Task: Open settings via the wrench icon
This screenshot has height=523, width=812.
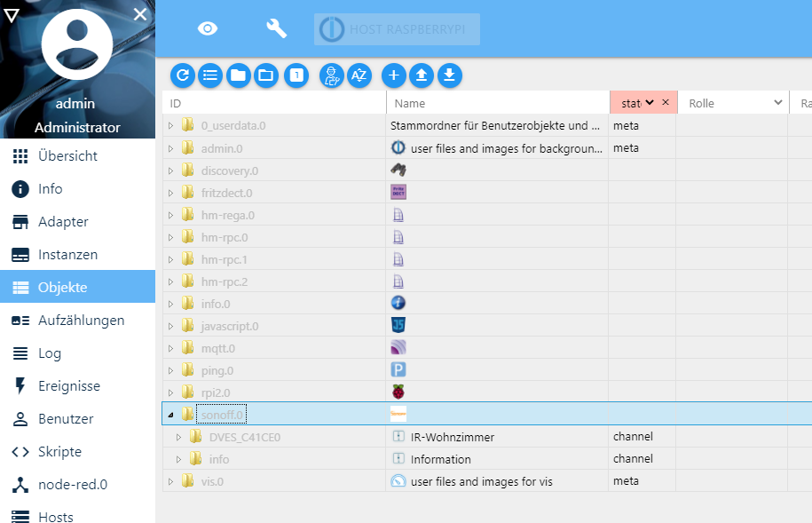Action: point(277,28)
